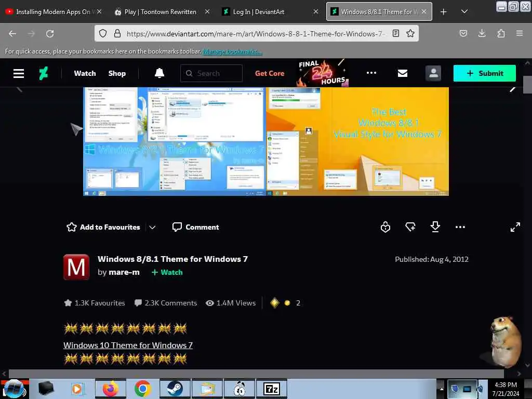Click the taskbar clock

point(506,389)
